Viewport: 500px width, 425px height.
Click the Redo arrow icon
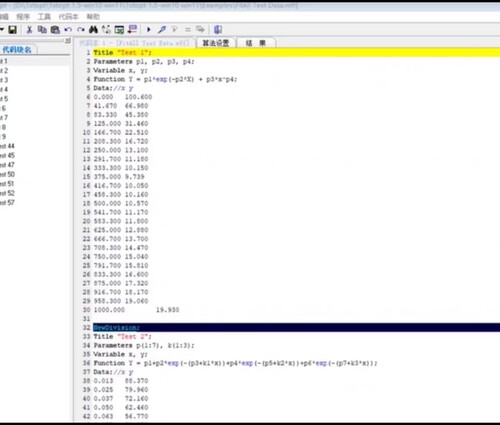click(x=81, y=30)
